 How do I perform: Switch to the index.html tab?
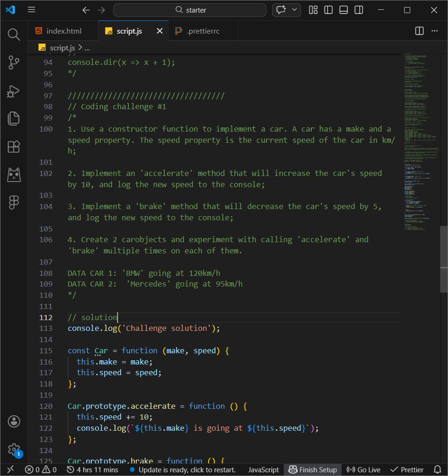pyautogui.click(x=63, y=31)
